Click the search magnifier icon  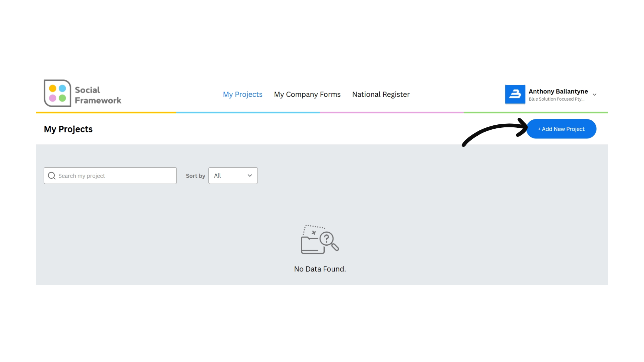[x=52, y=176]
